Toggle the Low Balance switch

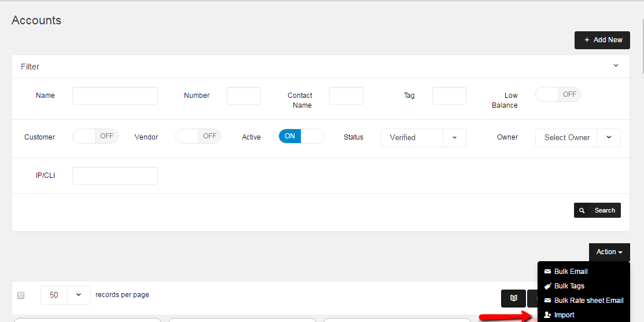[558, 94]
